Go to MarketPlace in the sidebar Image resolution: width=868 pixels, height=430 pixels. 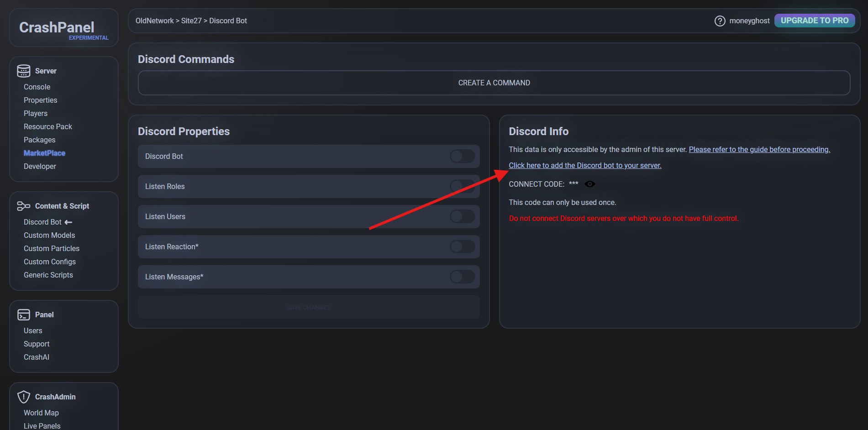tap(44, 153)
